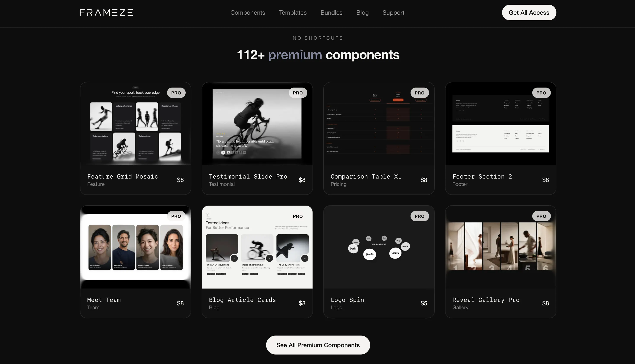Click the $8 price on Testimonial Slide Pro
The image size is (635, 364).
pyautogui.click(x=302, y=180)
